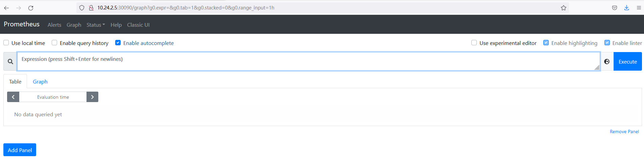Screen dimensions: 644x168
Task: Switch to the Graph tab
Action: pos(40,82)
